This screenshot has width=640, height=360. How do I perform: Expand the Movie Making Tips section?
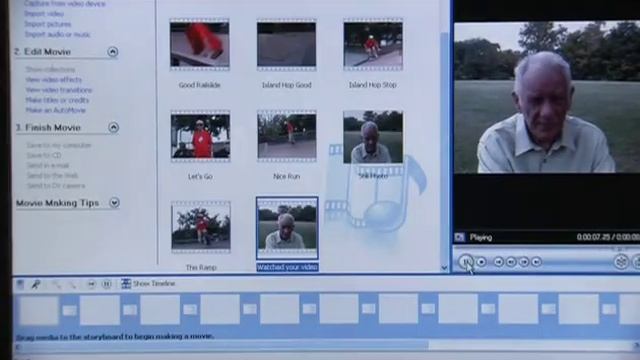114,203
